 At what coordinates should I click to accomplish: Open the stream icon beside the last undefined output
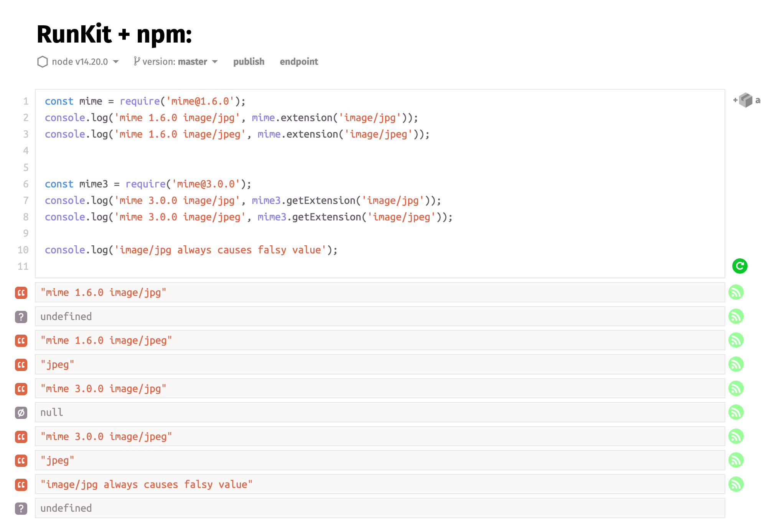pos(736,508)
